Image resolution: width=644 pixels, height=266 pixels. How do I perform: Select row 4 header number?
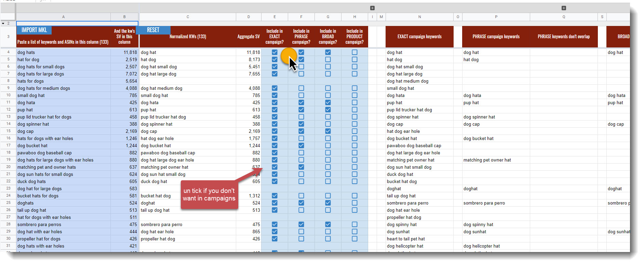click(8, 52)
